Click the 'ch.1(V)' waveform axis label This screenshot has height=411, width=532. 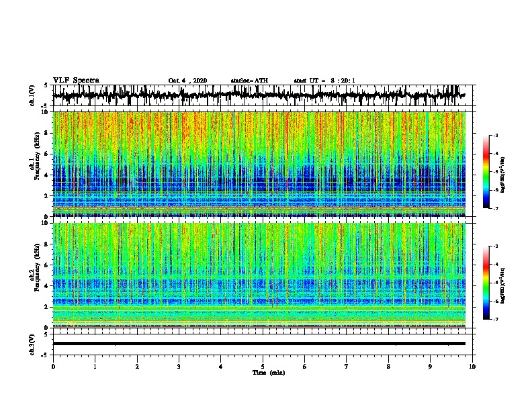(x=32, y=95)
